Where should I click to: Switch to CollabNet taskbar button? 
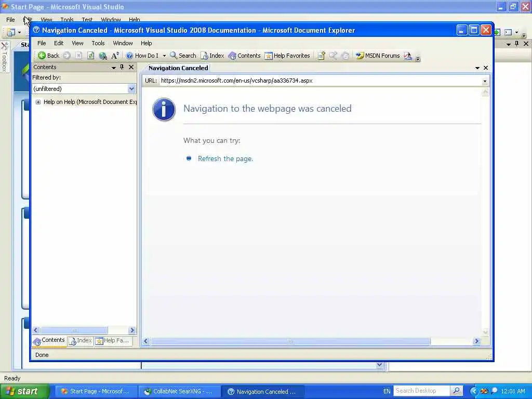179,391
